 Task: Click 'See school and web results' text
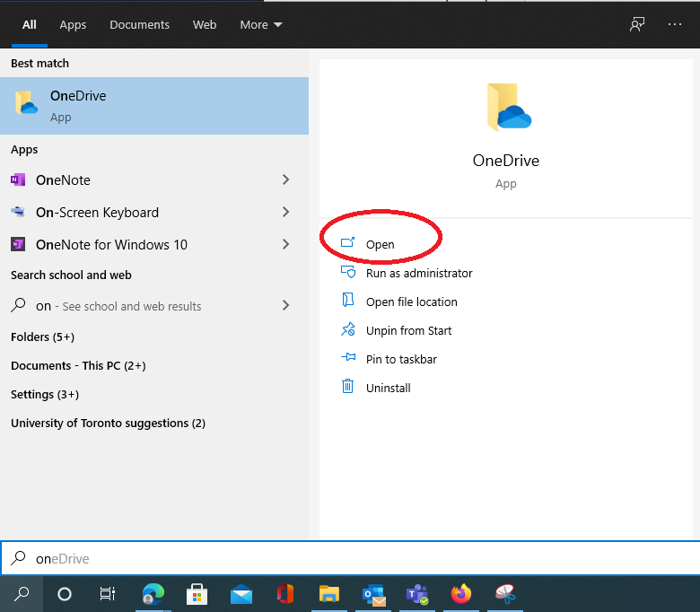132,306
